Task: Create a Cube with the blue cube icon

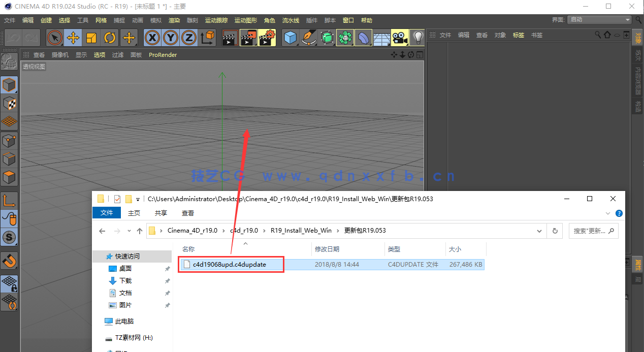Action: click(x=290, y=38)
